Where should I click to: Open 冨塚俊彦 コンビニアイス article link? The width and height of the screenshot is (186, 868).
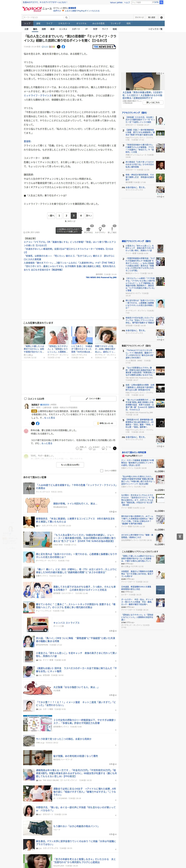pyautogui.click(x=76, y=520)
